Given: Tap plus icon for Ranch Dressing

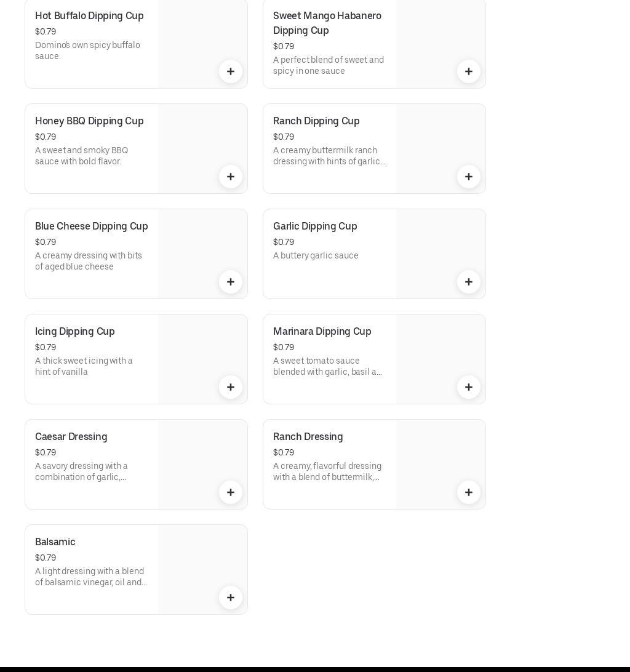Looking at the screenshot, I should click(x=469, y=492).
